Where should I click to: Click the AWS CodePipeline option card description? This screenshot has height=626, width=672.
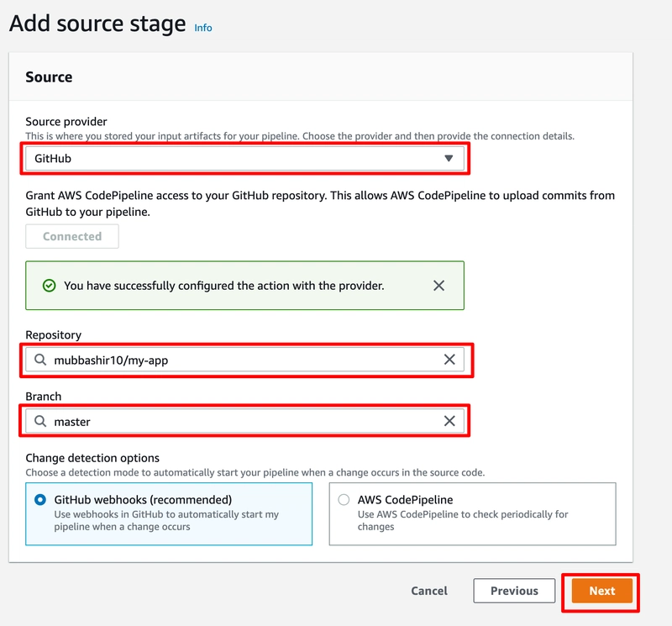coord(463,520)
